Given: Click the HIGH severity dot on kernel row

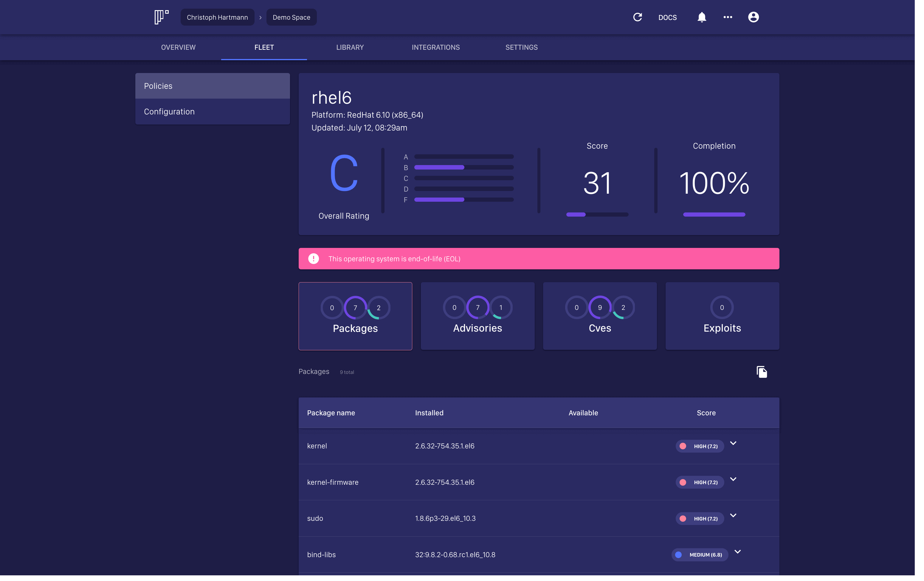Looking at the screenshot, I should (683, 446).
